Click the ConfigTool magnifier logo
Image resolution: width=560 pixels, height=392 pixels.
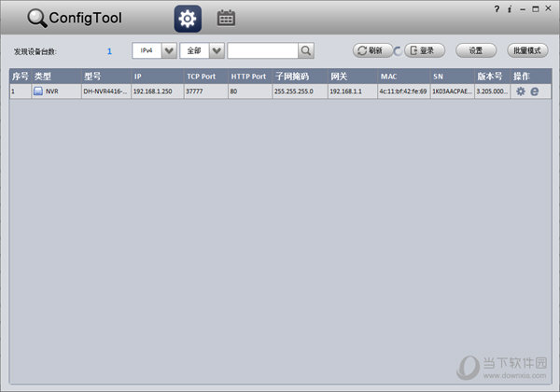pyautogui.click(x=37, y=19)
